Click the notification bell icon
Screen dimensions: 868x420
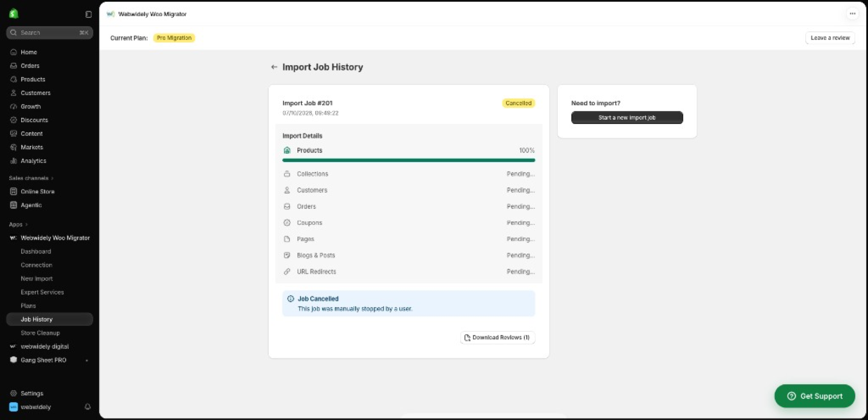click(88, 407)
